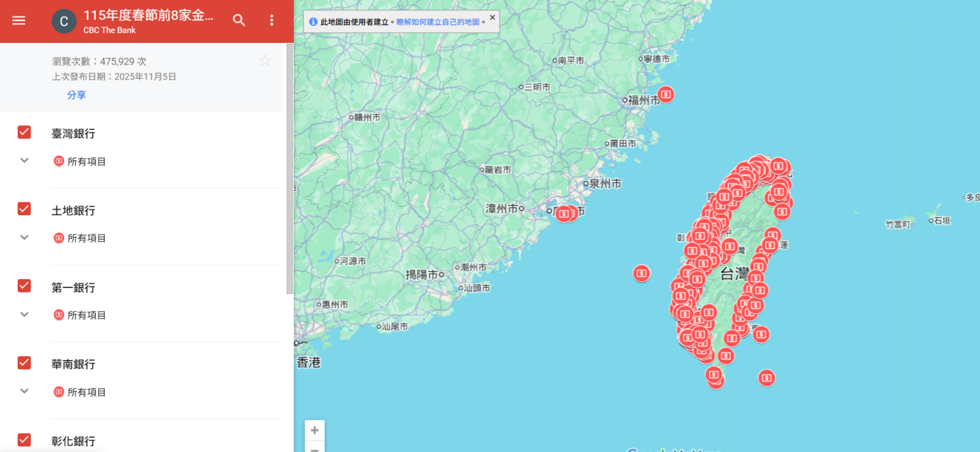Expand the 華南銀行 layer items

point(24,391)
